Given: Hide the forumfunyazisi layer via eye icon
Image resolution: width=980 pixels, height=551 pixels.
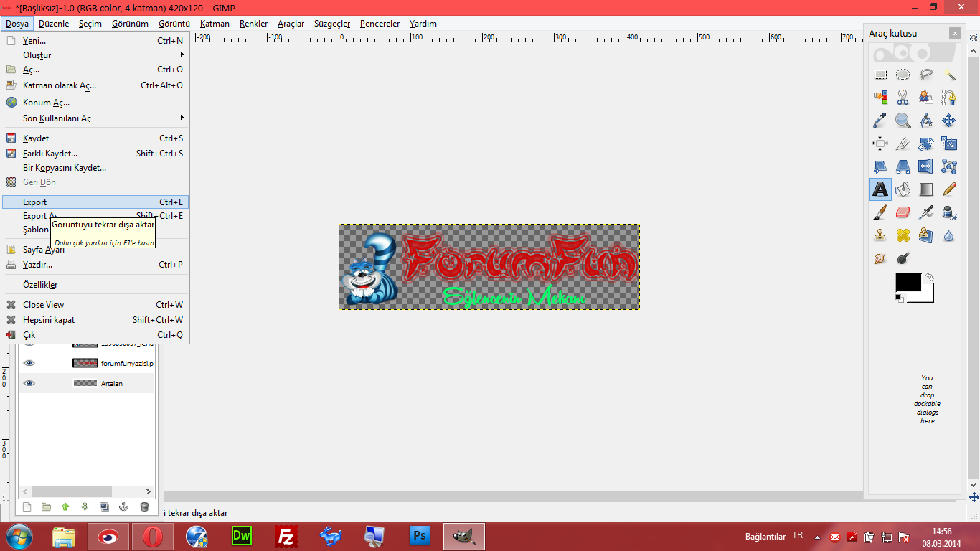Looking at the screenshot, I should [x=29, y=363].
